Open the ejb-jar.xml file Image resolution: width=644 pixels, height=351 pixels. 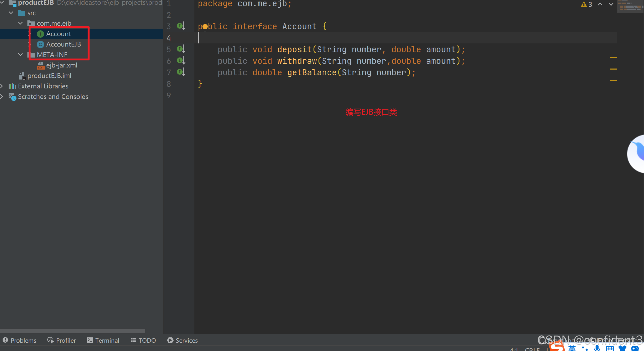coord(61,65)
